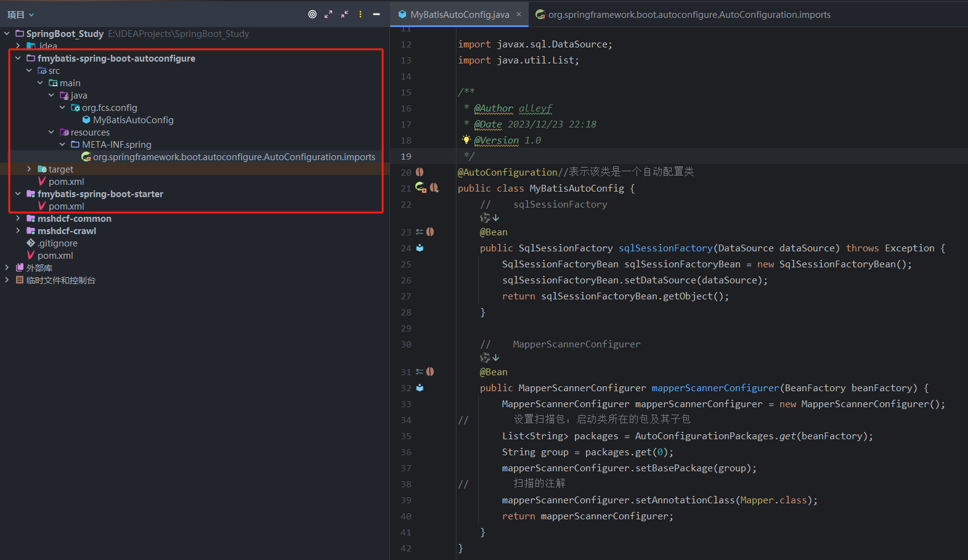Click bean gutter icon on line 20
Image resolution: width=968 pixels, height=560 pixels.
420,172
